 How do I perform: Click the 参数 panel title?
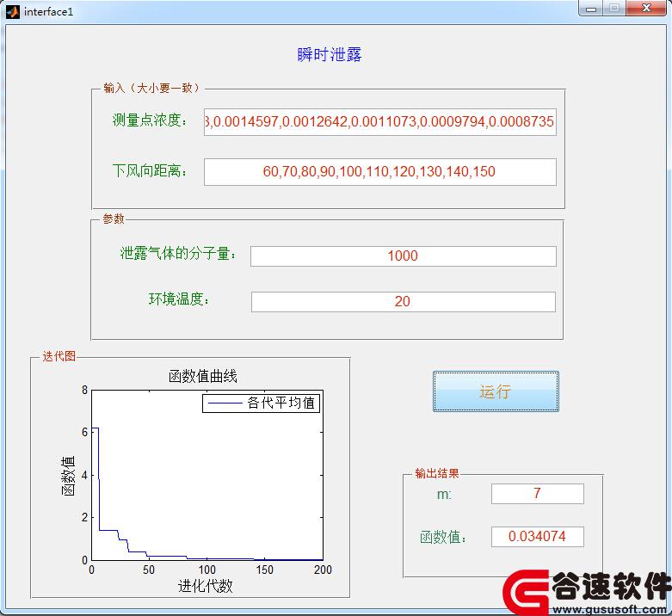(113, 219)
